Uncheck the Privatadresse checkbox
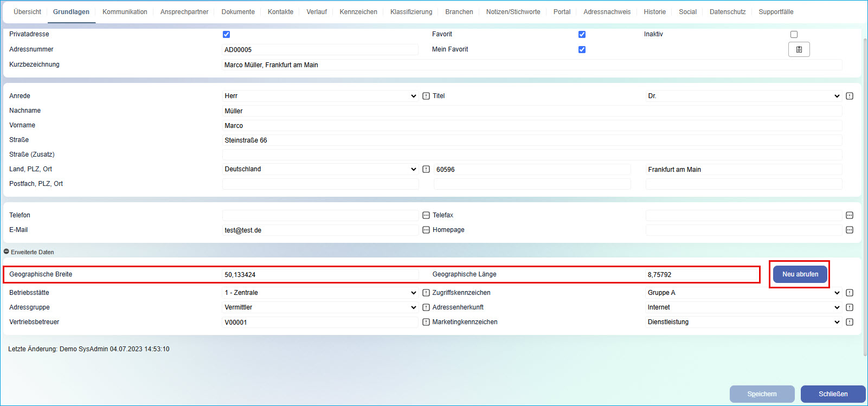The height and width of the screenshot is (406, 868). 226,34
